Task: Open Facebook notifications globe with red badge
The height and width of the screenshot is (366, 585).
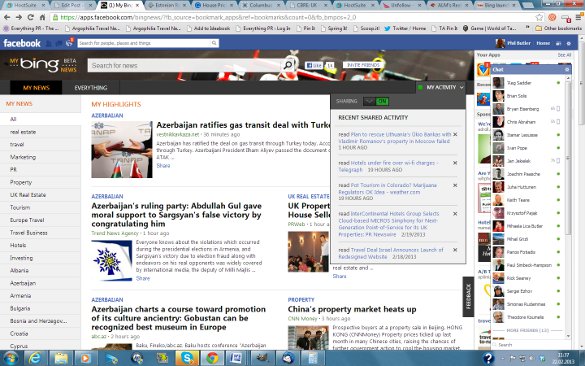Action: (x=69, y=43)
